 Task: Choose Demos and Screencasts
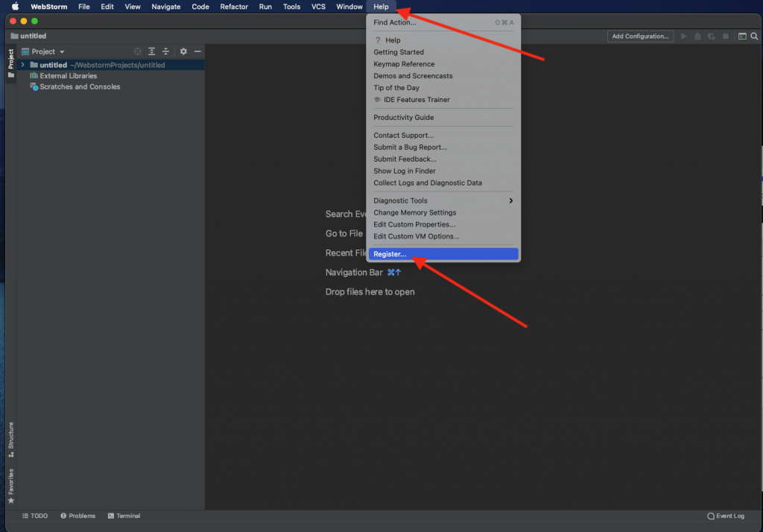tap(443, 76)
